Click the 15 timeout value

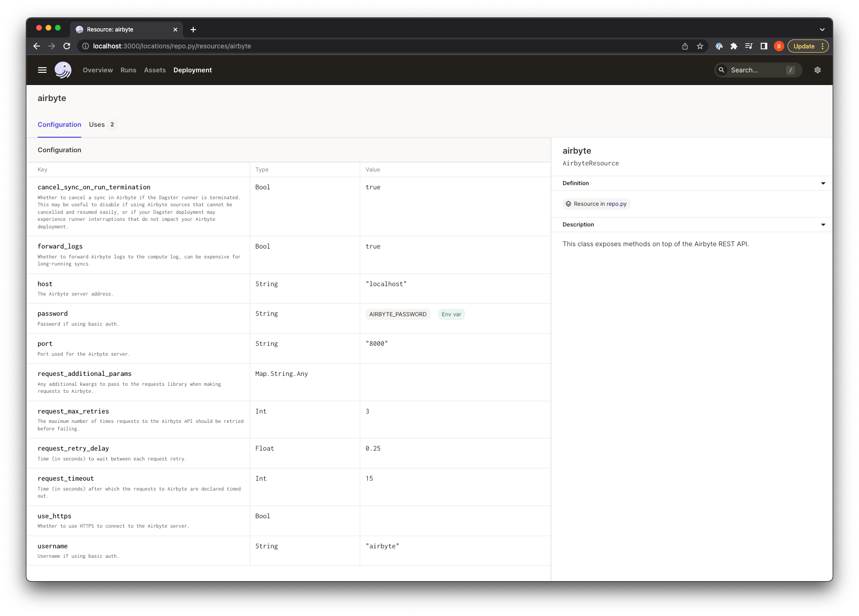tap(370, 478)
